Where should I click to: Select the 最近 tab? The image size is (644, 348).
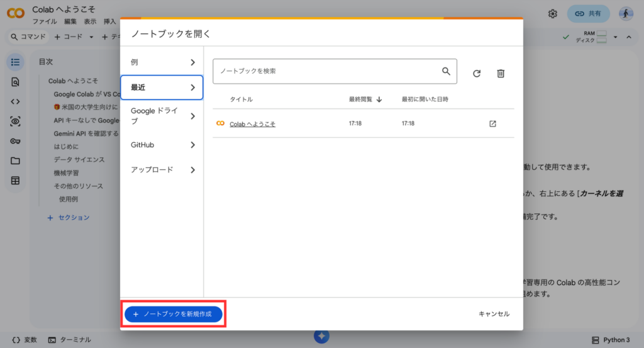[162, 87]
